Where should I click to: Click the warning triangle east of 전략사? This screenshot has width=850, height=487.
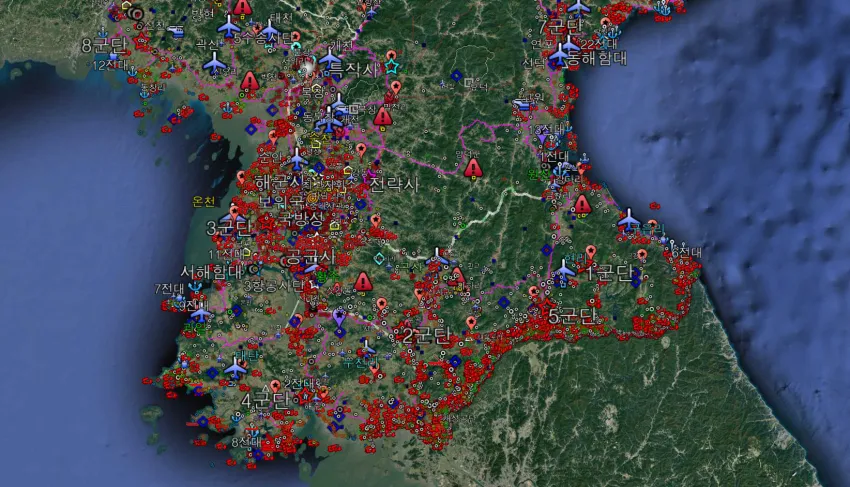point(473,168)
